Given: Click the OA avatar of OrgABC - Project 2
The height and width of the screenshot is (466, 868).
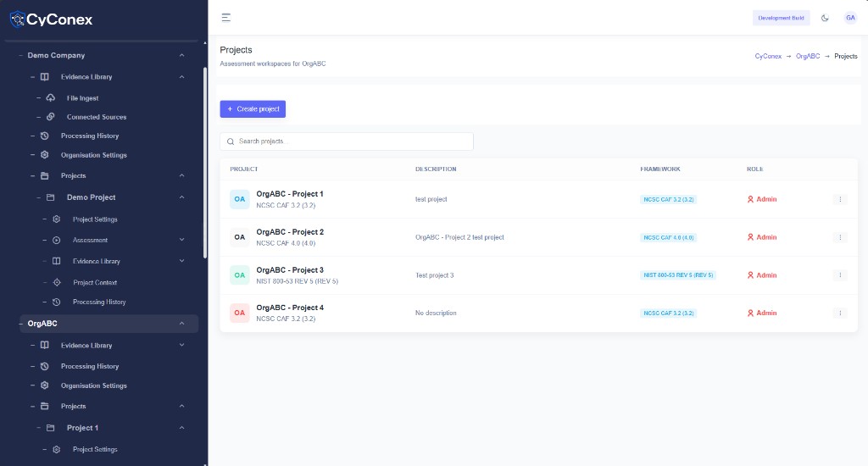Looking at the screenshot, I should coord(240,237).
